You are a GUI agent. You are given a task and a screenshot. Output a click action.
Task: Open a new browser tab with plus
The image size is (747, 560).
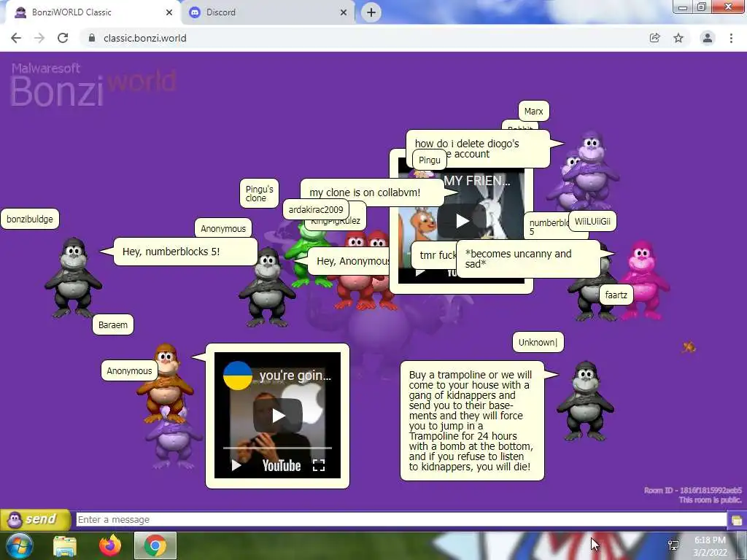point(371,12)
